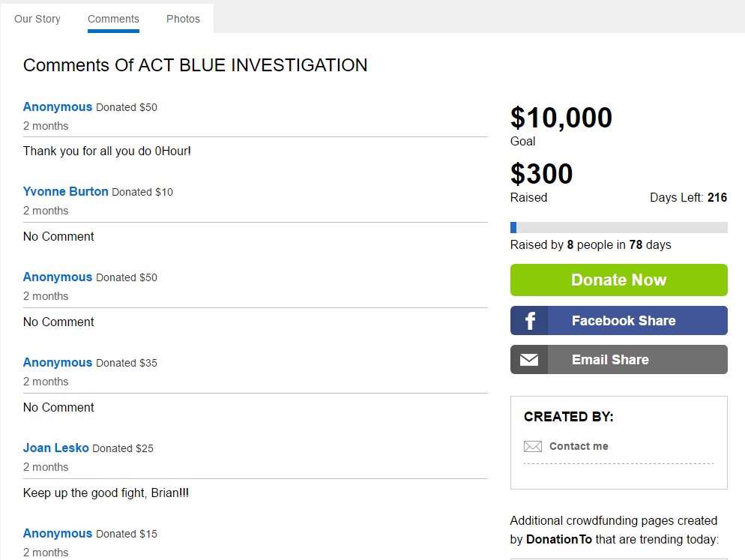The height and width of the screenshot is (560, 745).
Task: Switch to the Photos tab
Action: (183, 19)
